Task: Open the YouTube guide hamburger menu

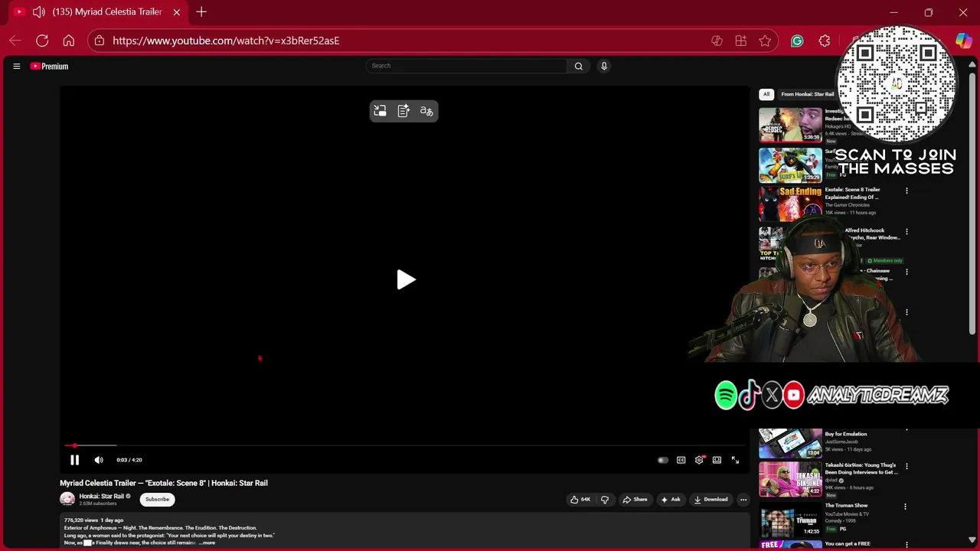Action: click(x=16, y=67)
